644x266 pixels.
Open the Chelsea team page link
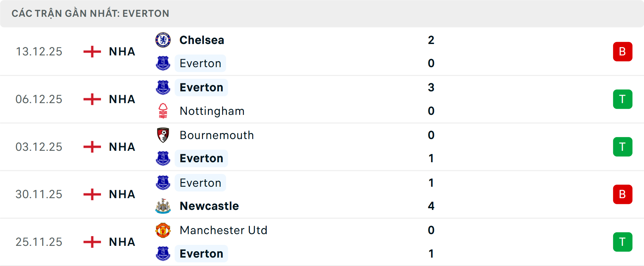click(202, 40)
